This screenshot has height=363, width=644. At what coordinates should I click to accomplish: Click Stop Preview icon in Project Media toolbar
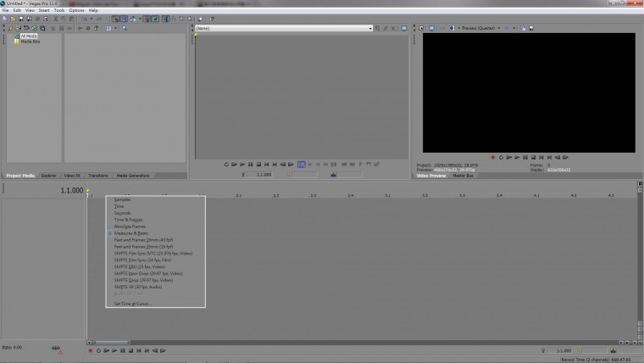[88, 28]
